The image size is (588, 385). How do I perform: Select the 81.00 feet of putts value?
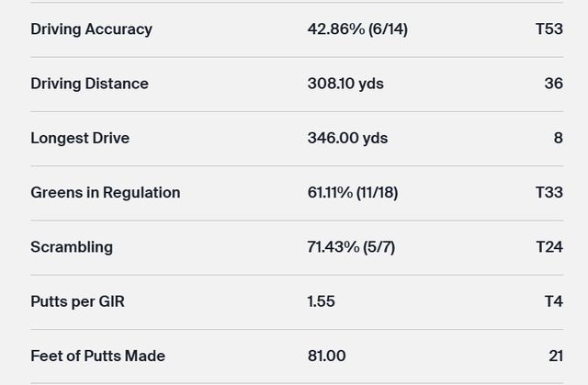click(x=326, y=356)
